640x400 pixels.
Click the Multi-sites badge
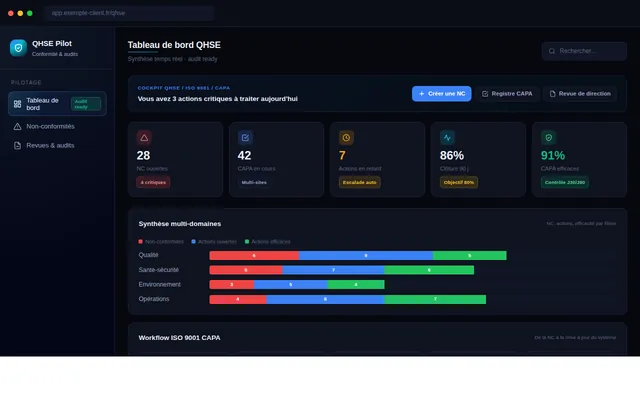click(x=254, y=182)
